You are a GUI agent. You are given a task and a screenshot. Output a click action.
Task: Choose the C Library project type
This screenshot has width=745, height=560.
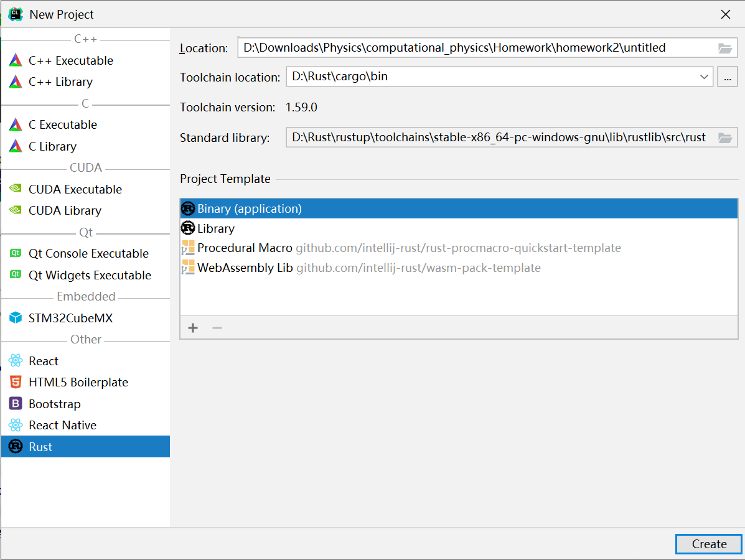click(85, 146)
